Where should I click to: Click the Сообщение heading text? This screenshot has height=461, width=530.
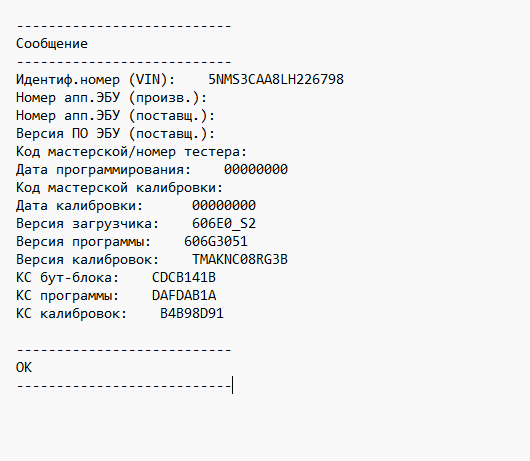coord(52,44)
